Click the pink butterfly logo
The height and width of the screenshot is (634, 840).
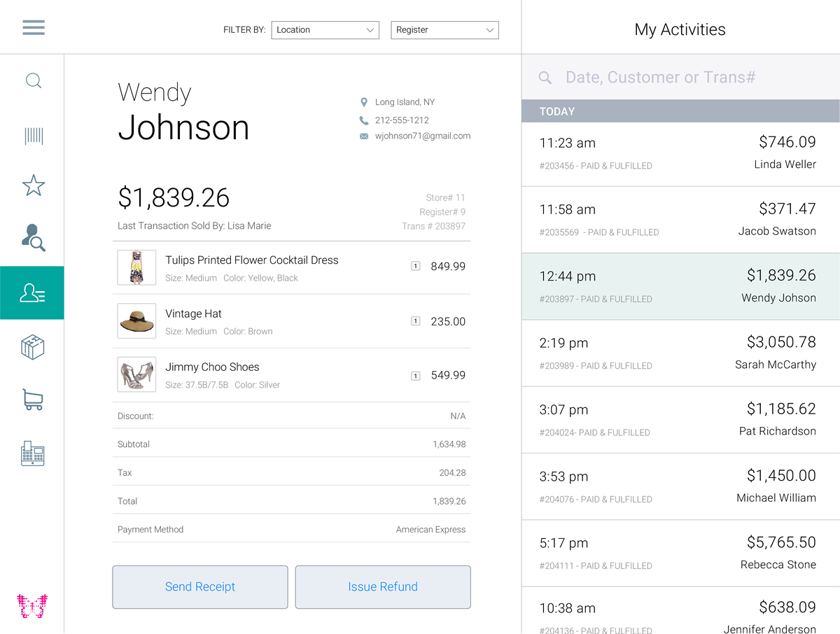(x=32, y=606)
